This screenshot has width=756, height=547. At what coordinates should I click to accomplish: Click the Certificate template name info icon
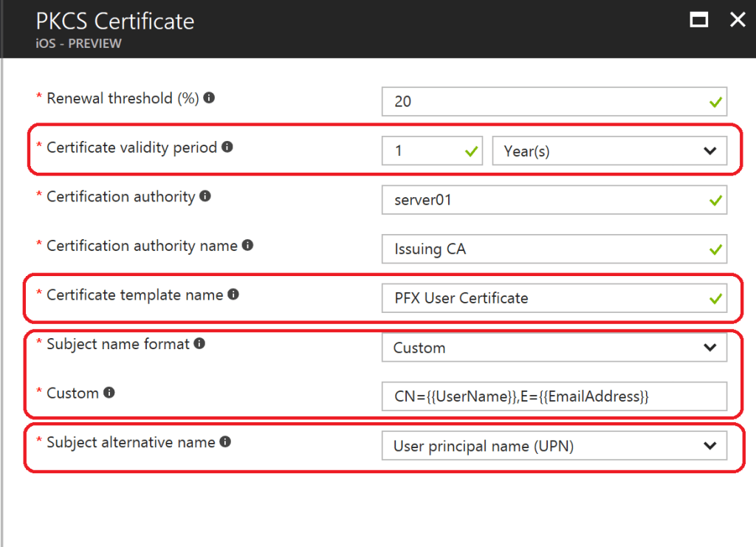click(x=235, y=294)
